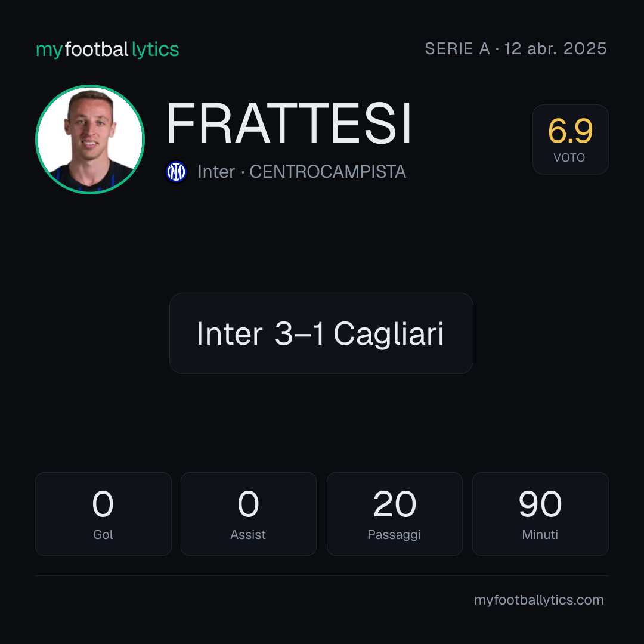Select the 6.9 Voto rating badge
The height and width of the screenshot is (644, 644).
[x=570, y=139]
